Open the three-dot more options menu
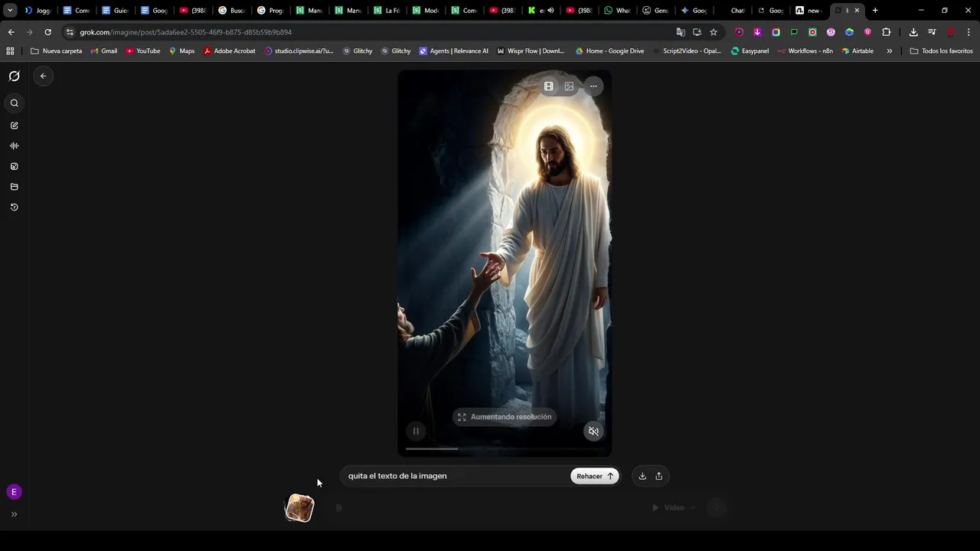 (593, 86)
